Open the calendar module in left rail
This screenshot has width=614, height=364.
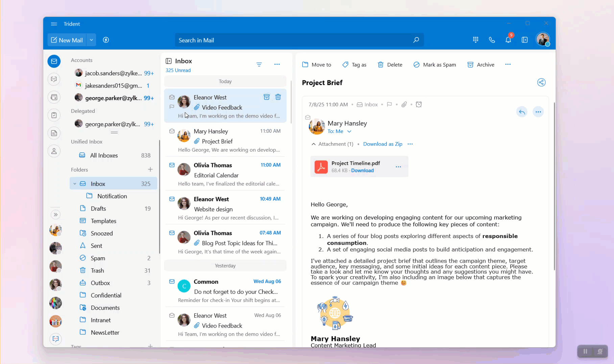pyautogui.click(x=54, y=97)
